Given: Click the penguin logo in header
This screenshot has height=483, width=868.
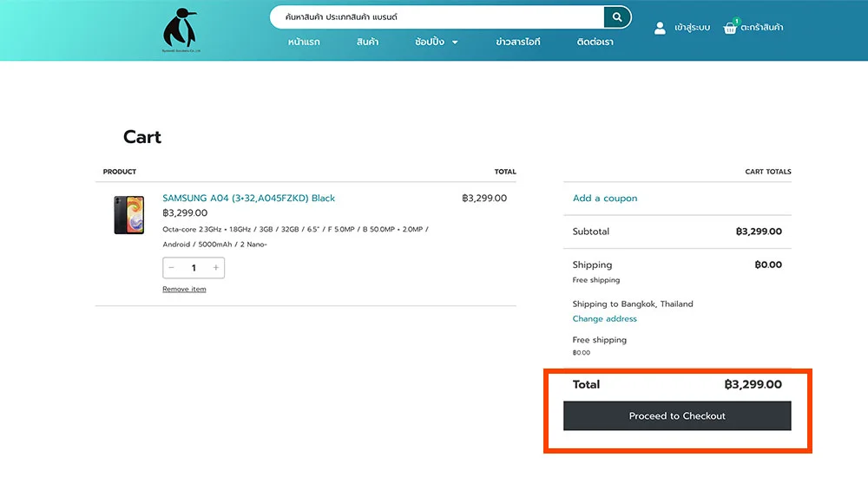Looking at the screenshot, I should tap(181, 29).
